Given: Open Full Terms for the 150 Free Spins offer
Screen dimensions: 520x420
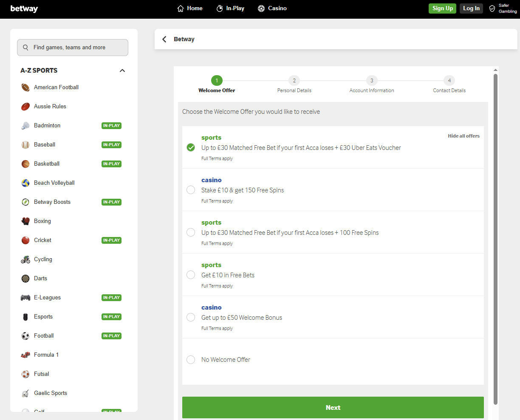Looking at the screenshot, I should 217,201.
